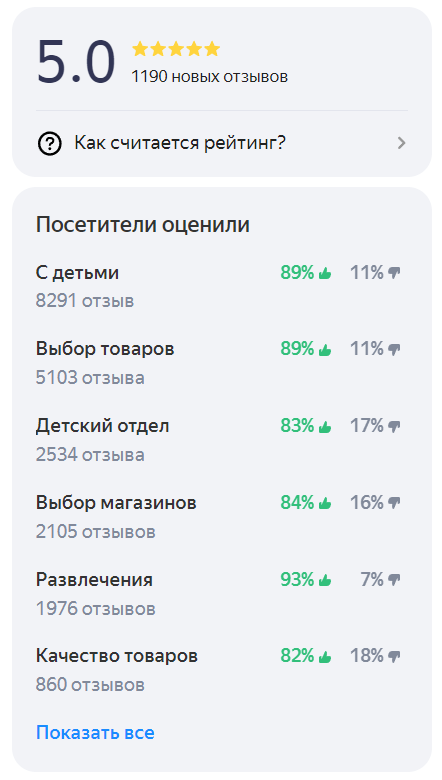Click the question mark help icon
Screen dimensions: 442x780
[x=49, y=144]
